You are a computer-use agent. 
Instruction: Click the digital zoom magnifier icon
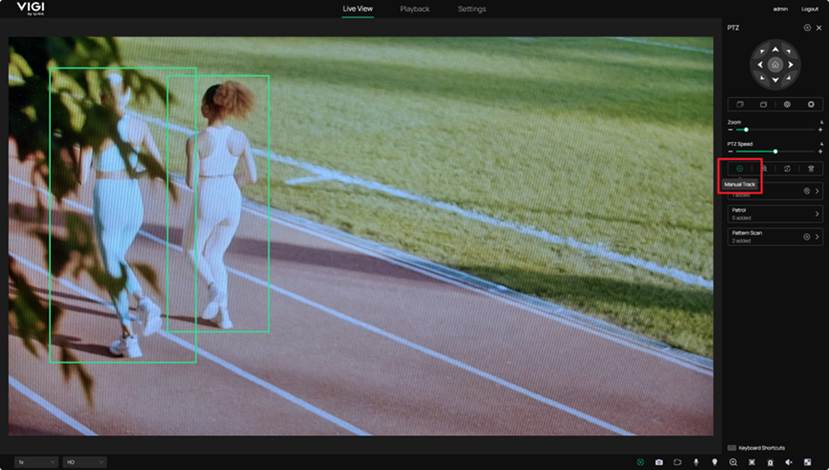733,462
